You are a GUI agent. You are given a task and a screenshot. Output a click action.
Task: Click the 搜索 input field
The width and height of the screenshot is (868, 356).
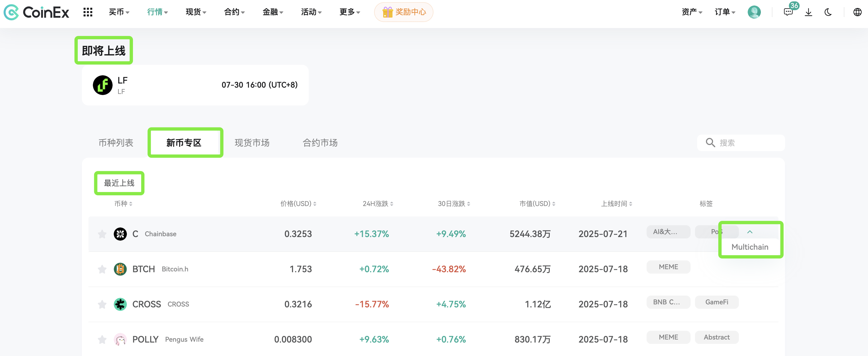point(741,143)
